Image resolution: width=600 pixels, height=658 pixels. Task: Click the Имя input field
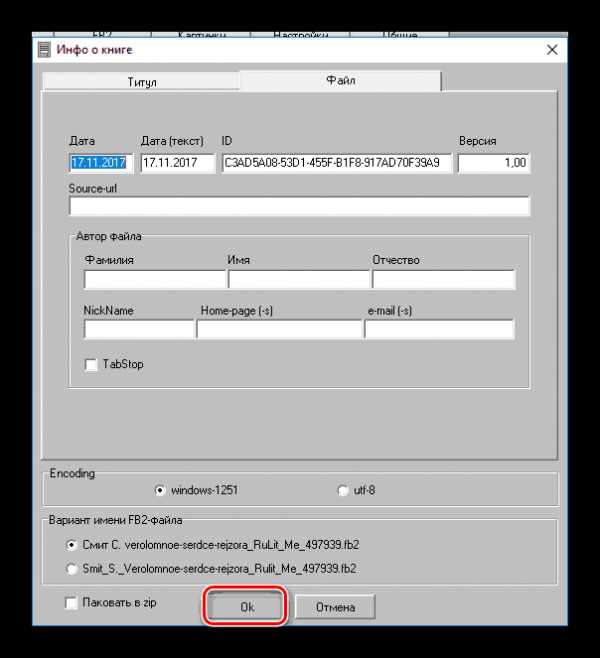click(x=299, y=279)
